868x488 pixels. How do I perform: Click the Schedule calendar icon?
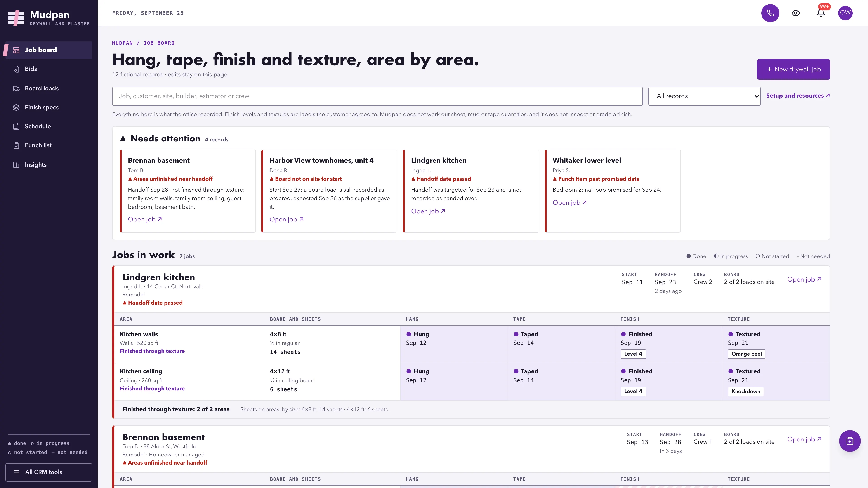(x=16, y=126)
